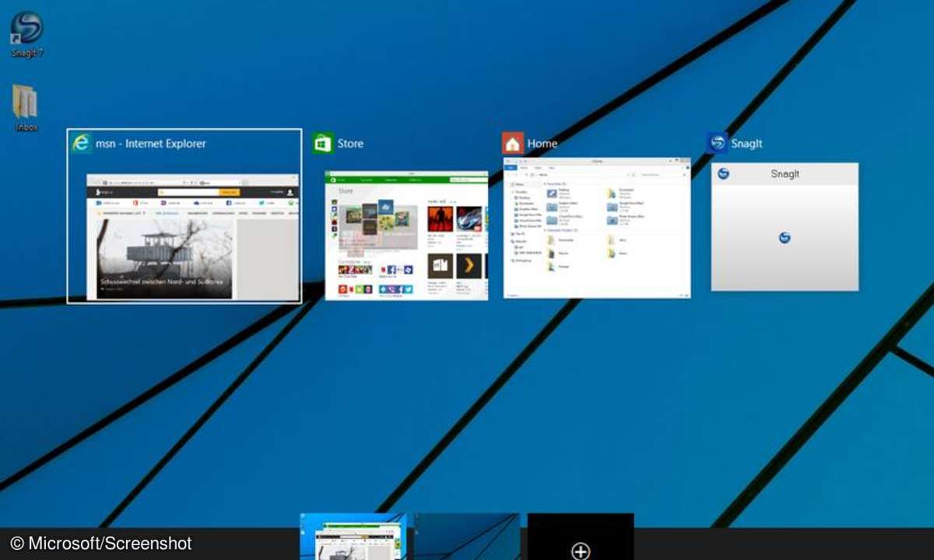This screenshot has width=934, height=560.
Task: Click the msn - Internet Explorer title
Action: click(151, 144)
